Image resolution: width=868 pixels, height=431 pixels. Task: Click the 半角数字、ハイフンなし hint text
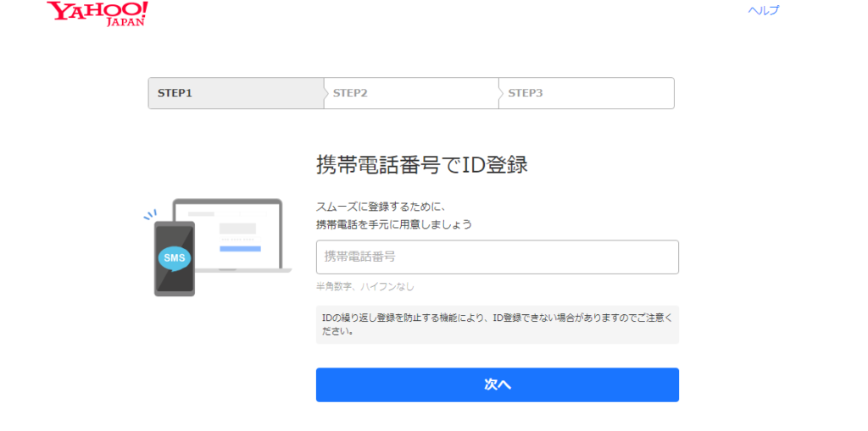click(x=364, y=287)
